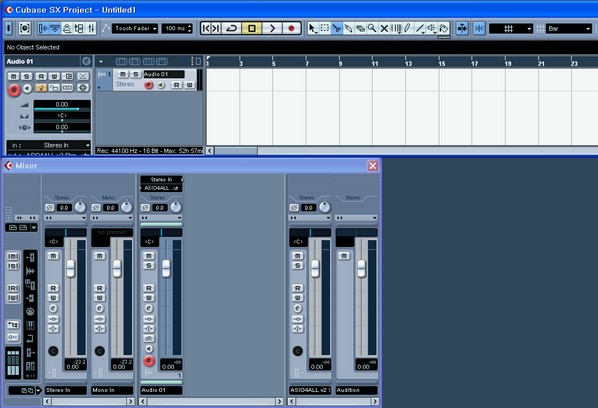Click bar 9 on the ruler

click(x=340, y=63)
